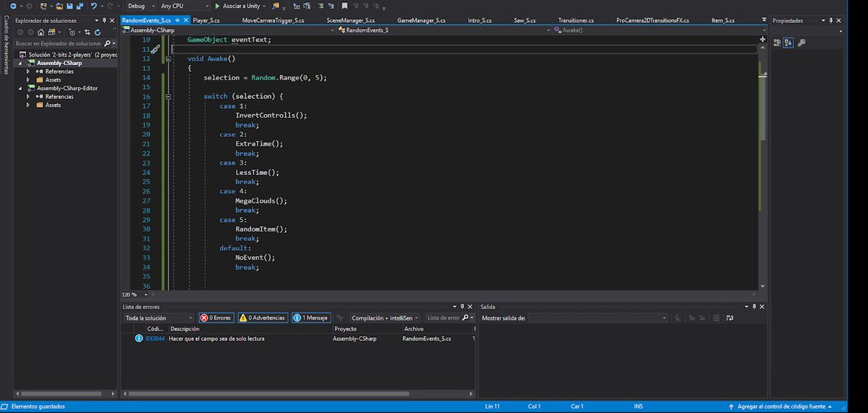Click the search magnifier in Solution Explorer
Image resolution: width=868 pixels, height=413 pixels.
pos(106,43)
